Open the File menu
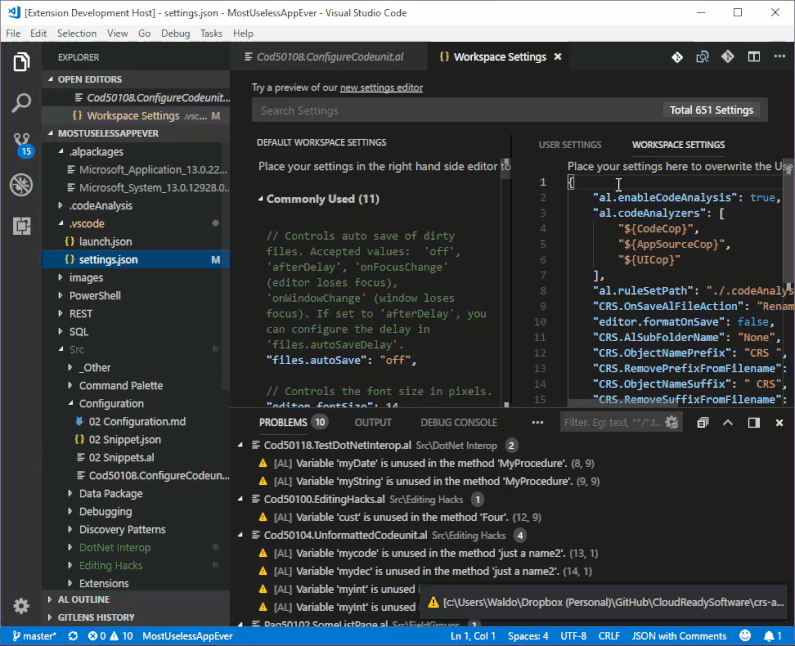 [13, 33]
